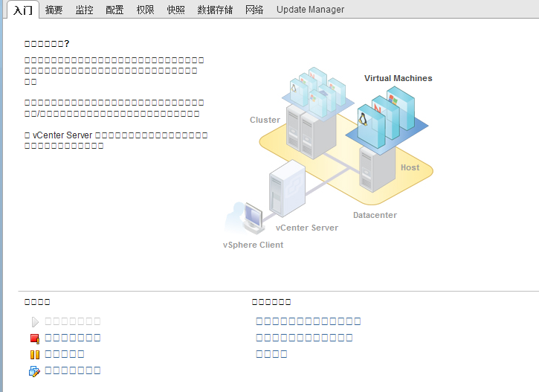
Task: Open the 权限 tab
Action: coord(145,10)
